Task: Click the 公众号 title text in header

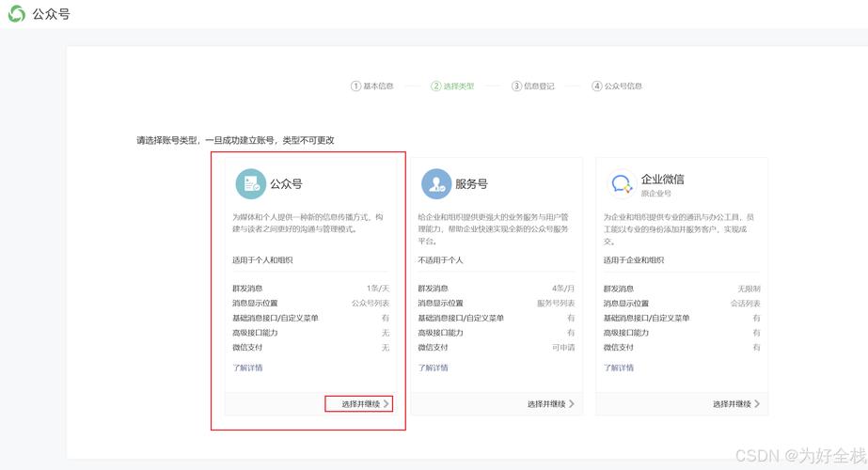Action: pos(51,14)
